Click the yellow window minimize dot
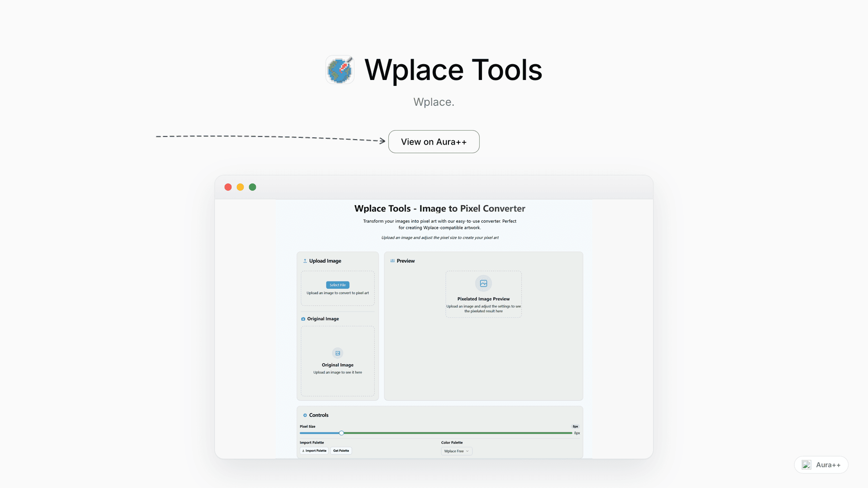Image resolution: width=868 pixels, height=488 pixels. 240,187
